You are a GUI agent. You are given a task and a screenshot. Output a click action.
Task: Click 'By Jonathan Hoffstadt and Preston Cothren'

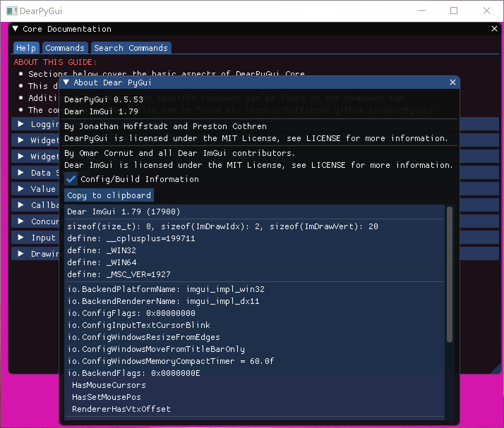click(x=166, y=126)
